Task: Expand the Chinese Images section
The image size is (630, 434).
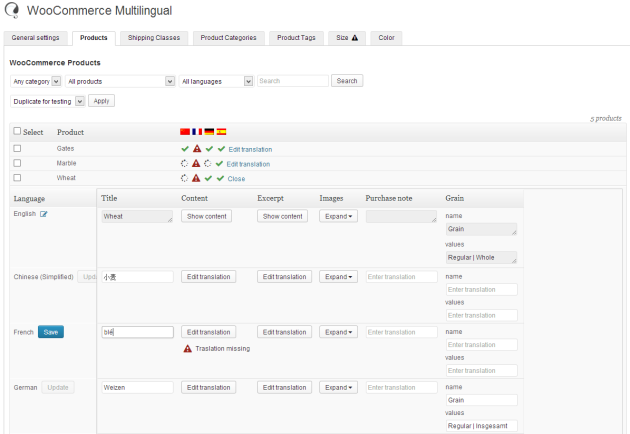Action: pyautogui.click(x=338, y=277)
